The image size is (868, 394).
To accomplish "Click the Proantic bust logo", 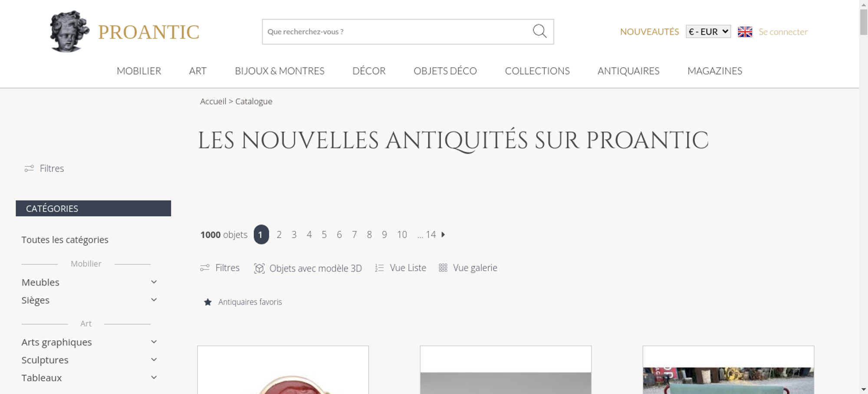I will pos(69,32).
